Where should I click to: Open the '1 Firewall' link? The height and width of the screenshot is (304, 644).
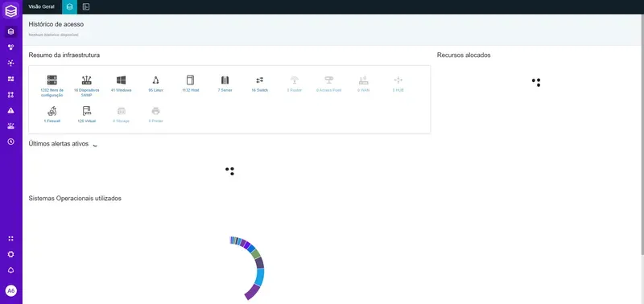point(52,121)
